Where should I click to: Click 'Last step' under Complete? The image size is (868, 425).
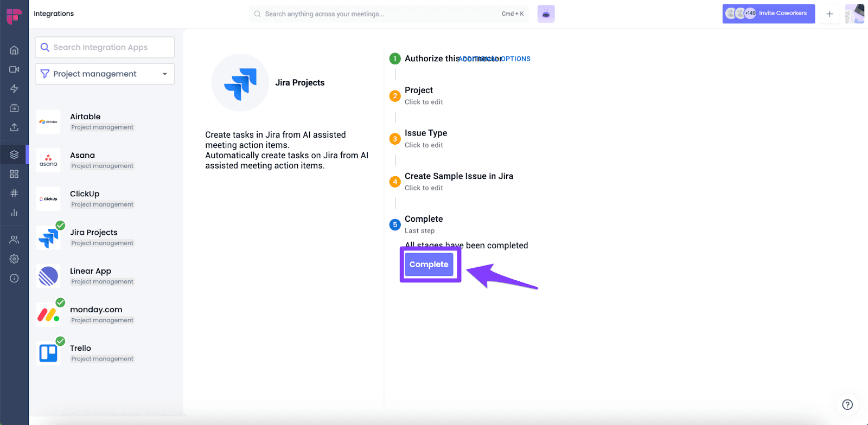point(419,231)
